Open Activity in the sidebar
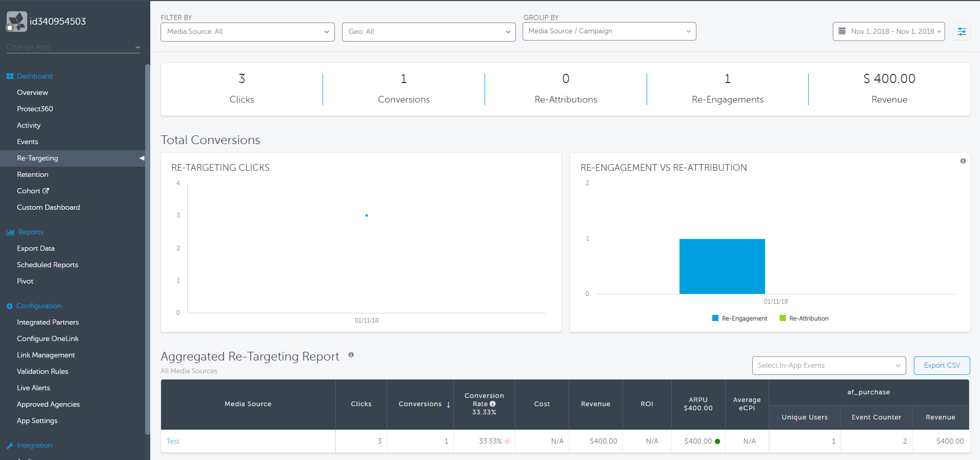Image resolution: width=980 pixels, height=460 pixels. (x=29, y=126)
